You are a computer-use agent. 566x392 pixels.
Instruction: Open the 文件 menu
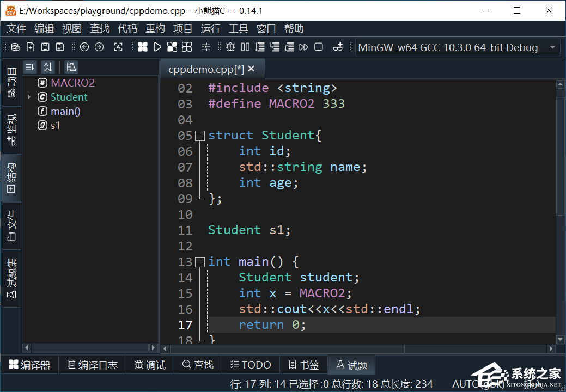pyautogui.click(x=16, y=28)
